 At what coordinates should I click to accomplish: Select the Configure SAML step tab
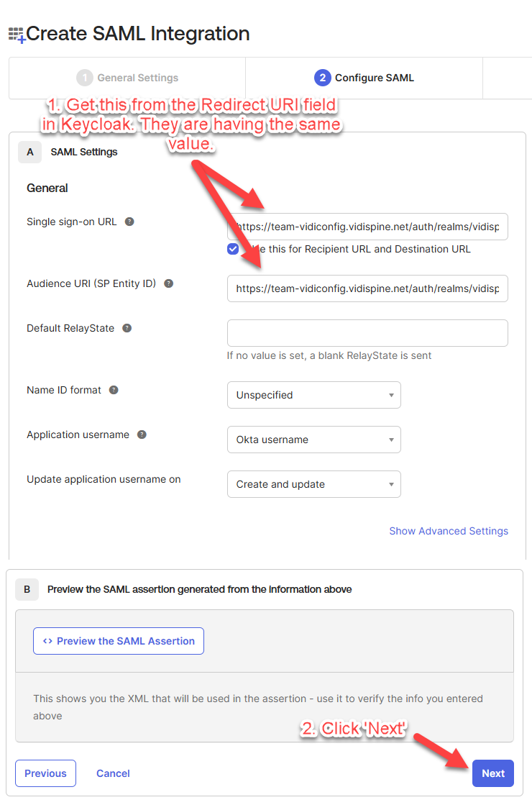pos(364,78)
